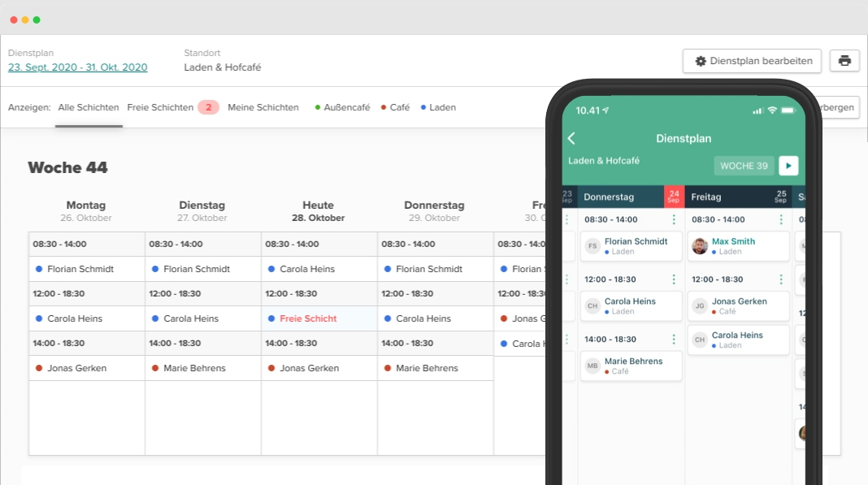The width and height of the screenshot is (868, 485).
Task: Tap the red 24 Sep date marker on phone
Action: [674, 197]
